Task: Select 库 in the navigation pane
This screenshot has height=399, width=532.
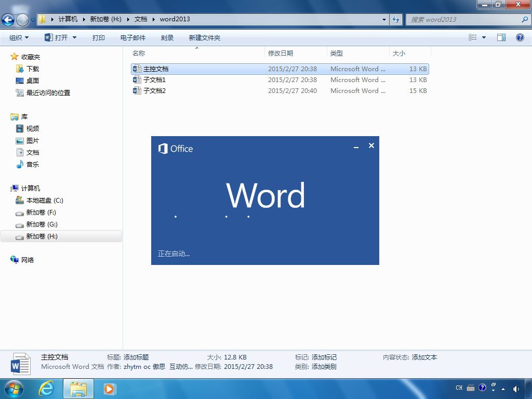Action: (x=24, y=117)
